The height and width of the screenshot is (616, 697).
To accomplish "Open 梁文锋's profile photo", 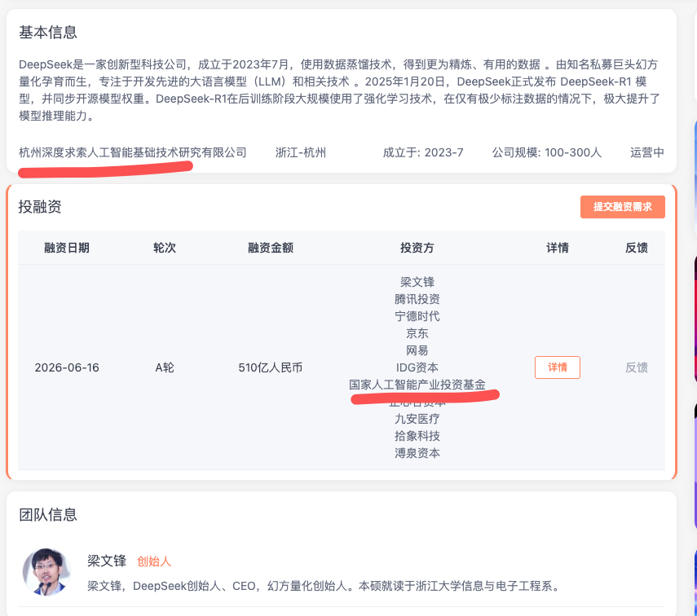I will point(46,571).
